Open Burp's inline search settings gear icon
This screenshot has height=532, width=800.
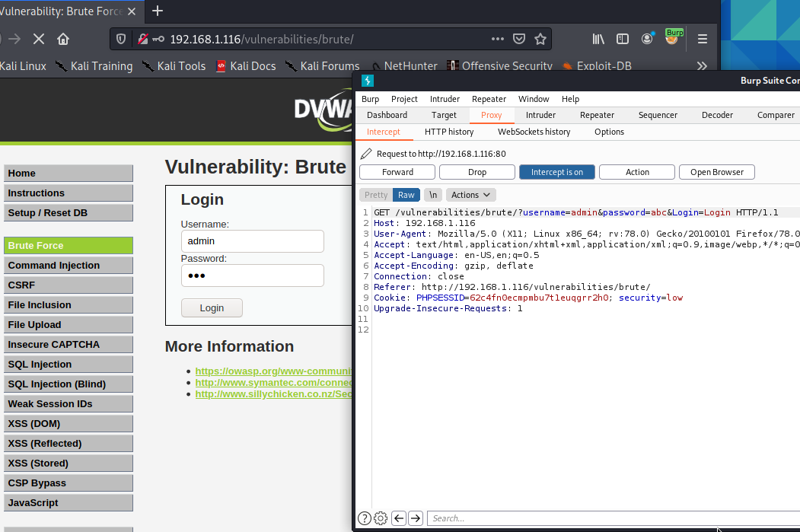click(381, 518)
